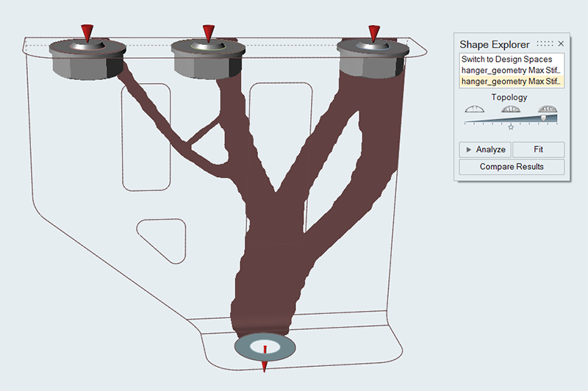Select the highlighted hanger_geometry Max Stiffness result

512,81
